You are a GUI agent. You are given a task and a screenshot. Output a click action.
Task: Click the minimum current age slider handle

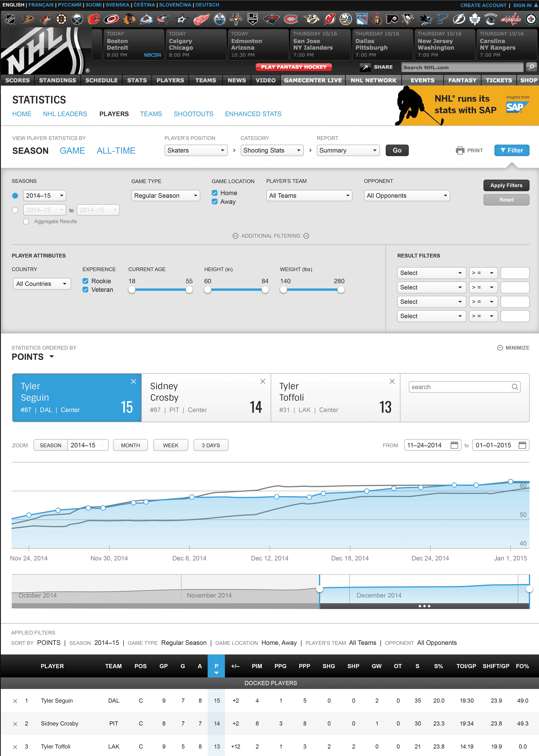pyautogui.click(x=132, y=290)
